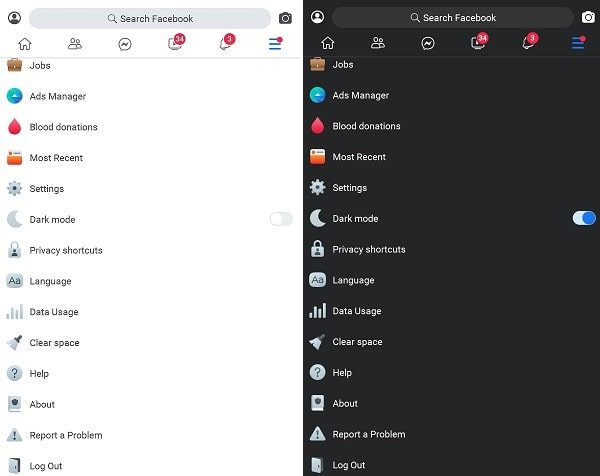Open Clear space label in light panel
600x476 pixels.
pos(54,343)
